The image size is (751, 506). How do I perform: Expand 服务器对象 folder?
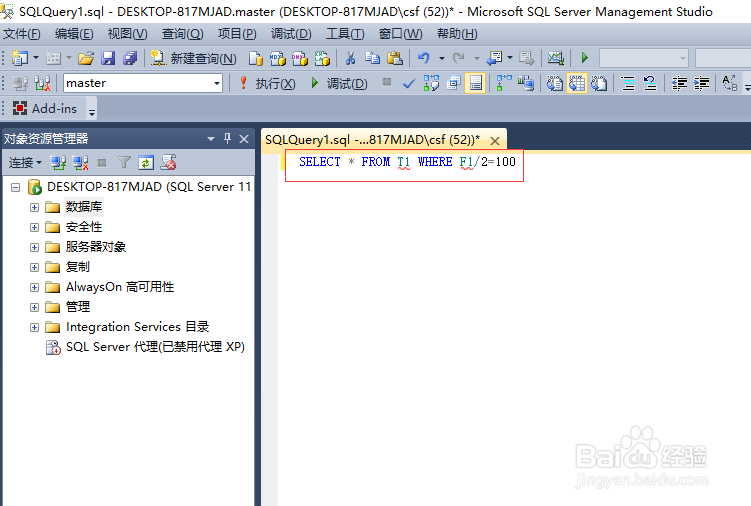coord(34,247)
